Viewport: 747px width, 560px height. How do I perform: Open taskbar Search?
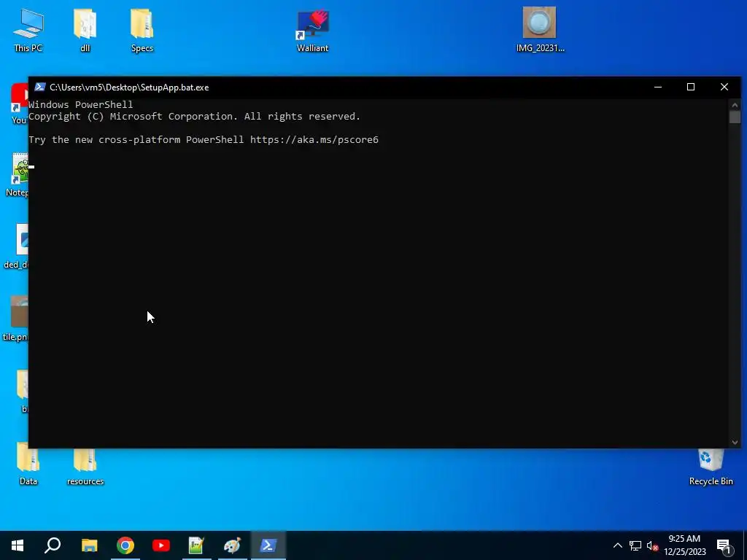pos(53,545)
